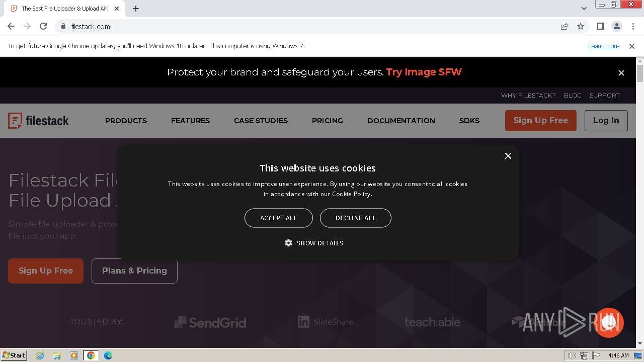
Task: Open the chat widget bubble
Action: tap(609, 322)
